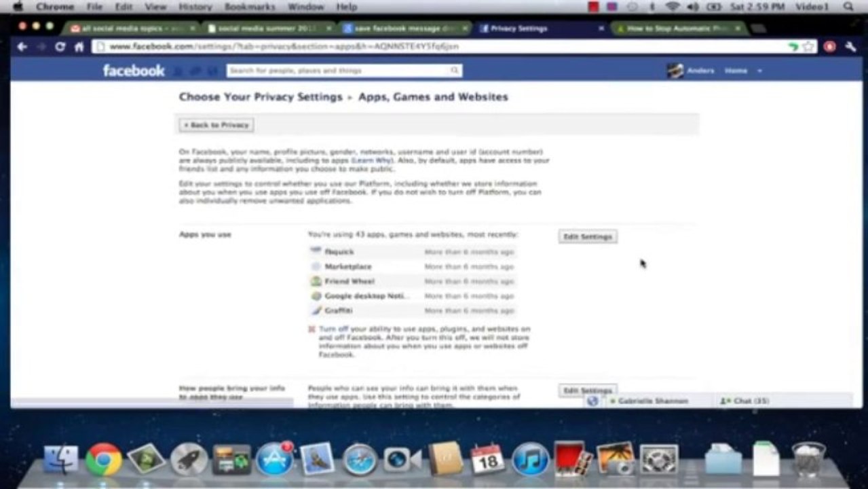Open Facebook notifications globe icon
868x489 pixels.
212,71
